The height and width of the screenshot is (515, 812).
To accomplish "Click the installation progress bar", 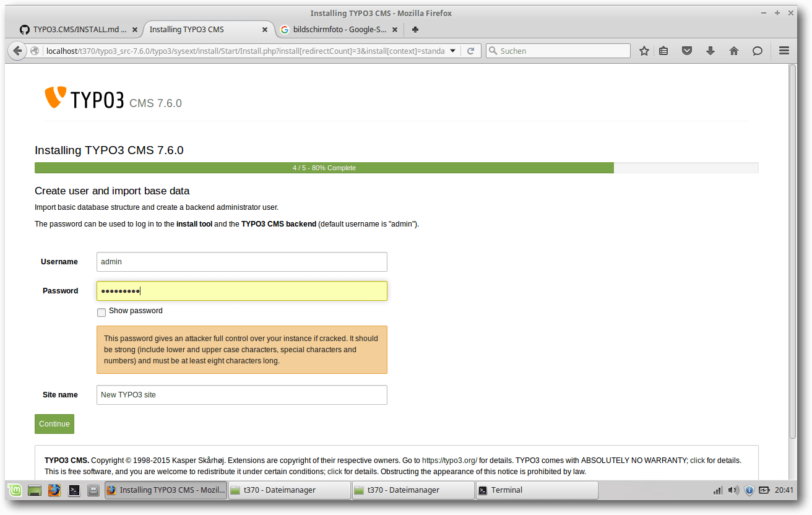I will pos(396,168).
